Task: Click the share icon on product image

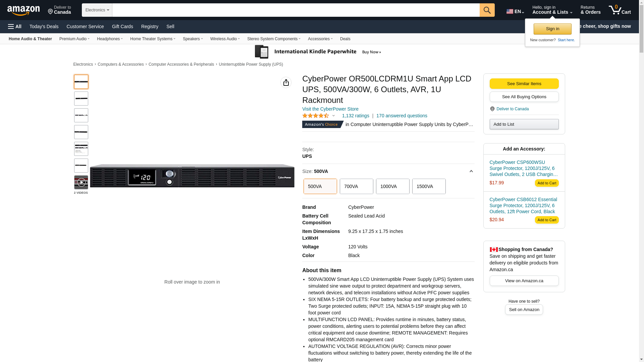Action: pyautogui.click(x=286, y=82)
